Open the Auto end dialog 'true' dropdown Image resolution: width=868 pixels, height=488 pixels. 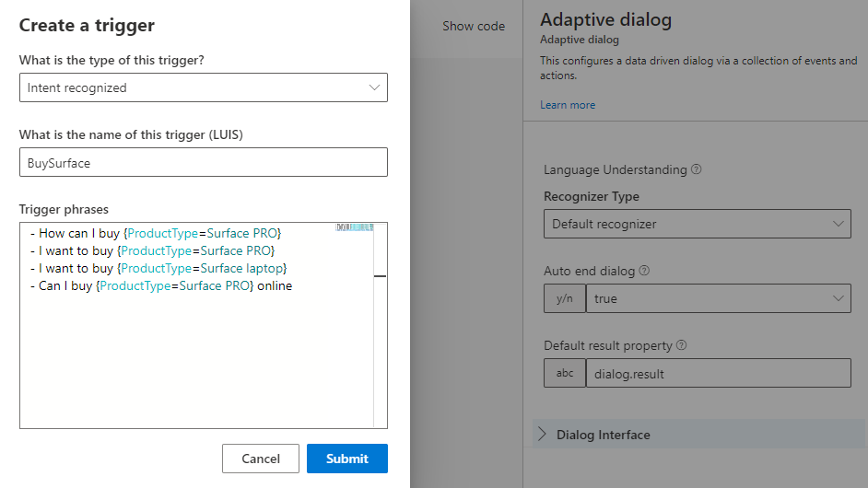719,298
